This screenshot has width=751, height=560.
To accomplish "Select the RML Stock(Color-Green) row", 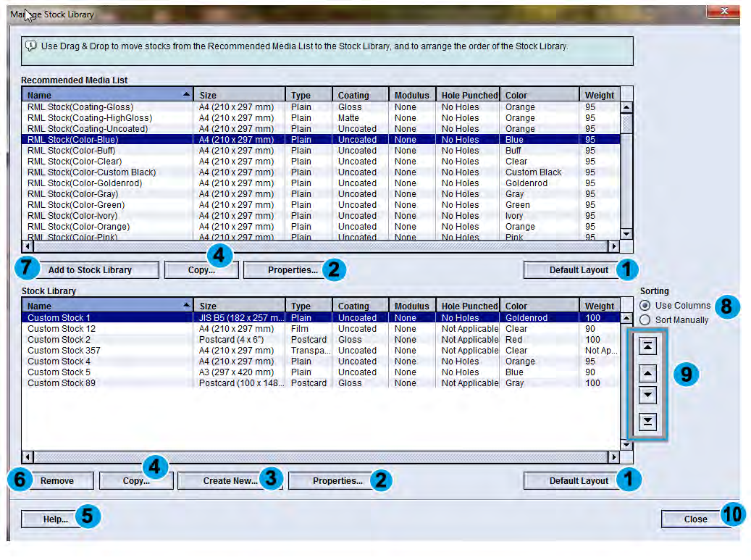I will point(321,205).
